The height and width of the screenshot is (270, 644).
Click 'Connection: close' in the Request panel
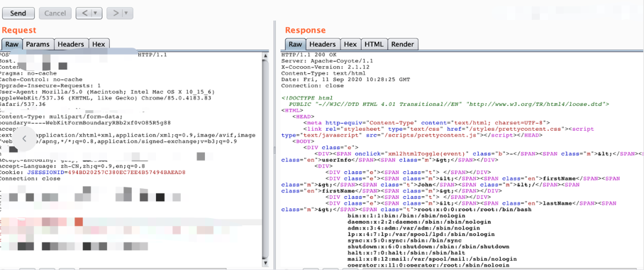point(30,178)
